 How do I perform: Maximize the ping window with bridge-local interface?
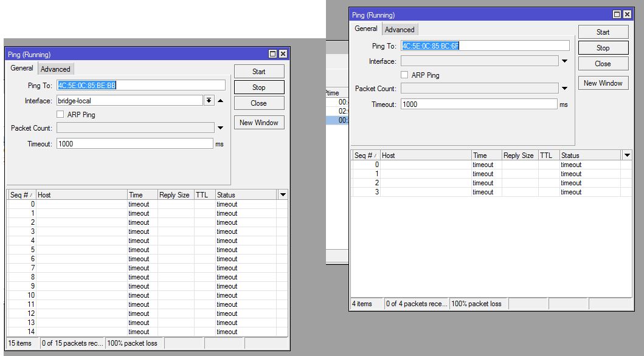click(273, 54)
